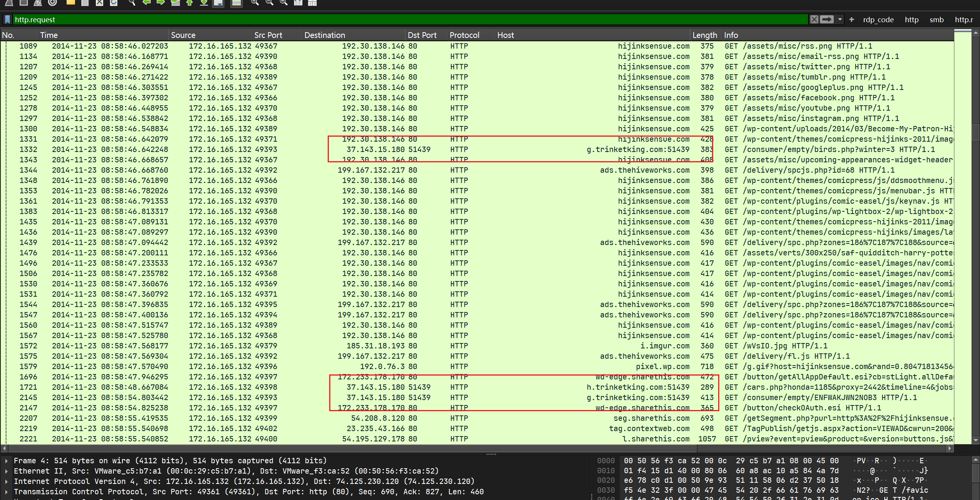This screenshot has height=500, width=980.
Task: Sort by the Src Port column
Action: [277, 35]
